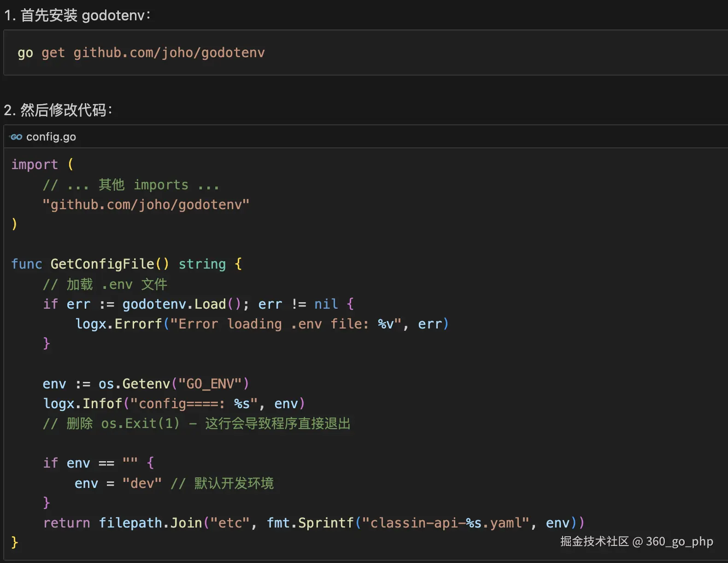Click the 掘金技术社区 @ 360_go_php watermark
The image size is (728, 563).
pos(636,541)
